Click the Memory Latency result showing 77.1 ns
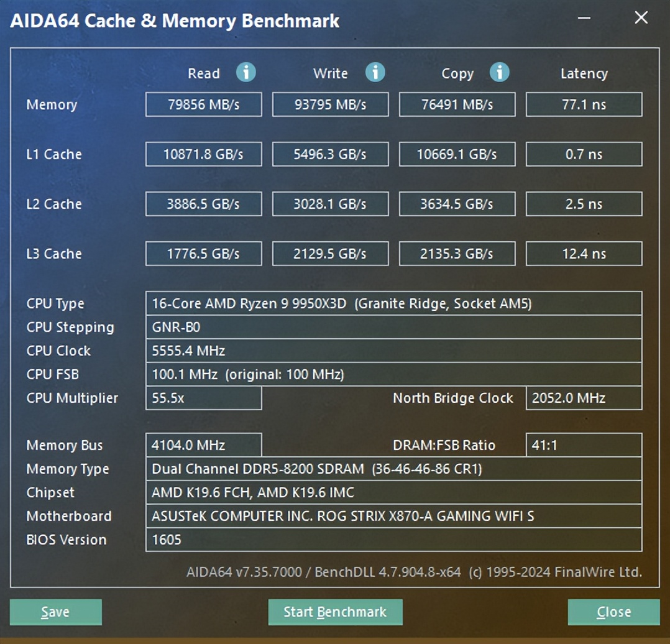 coord(584,104)
